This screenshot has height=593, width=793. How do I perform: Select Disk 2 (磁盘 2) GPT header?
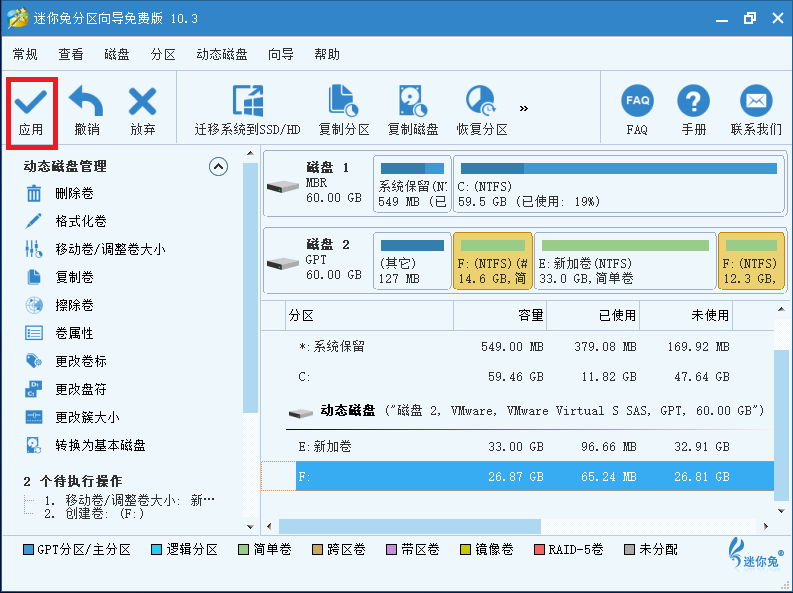pyautogui.click(x=318, y=261)
